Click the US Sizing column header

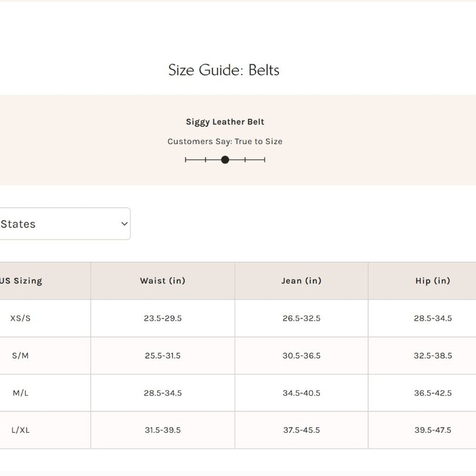pos(21,281)
